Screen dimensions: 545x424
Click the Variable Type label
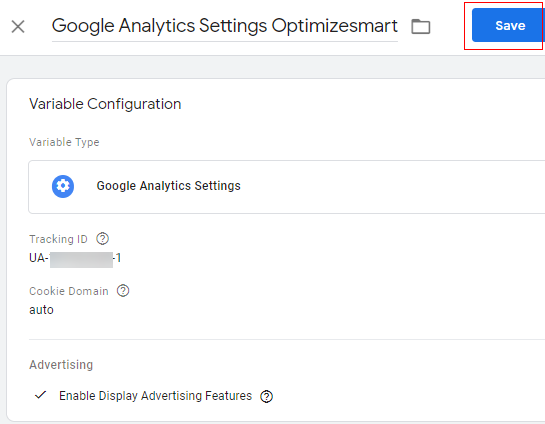tap(64, 142)
